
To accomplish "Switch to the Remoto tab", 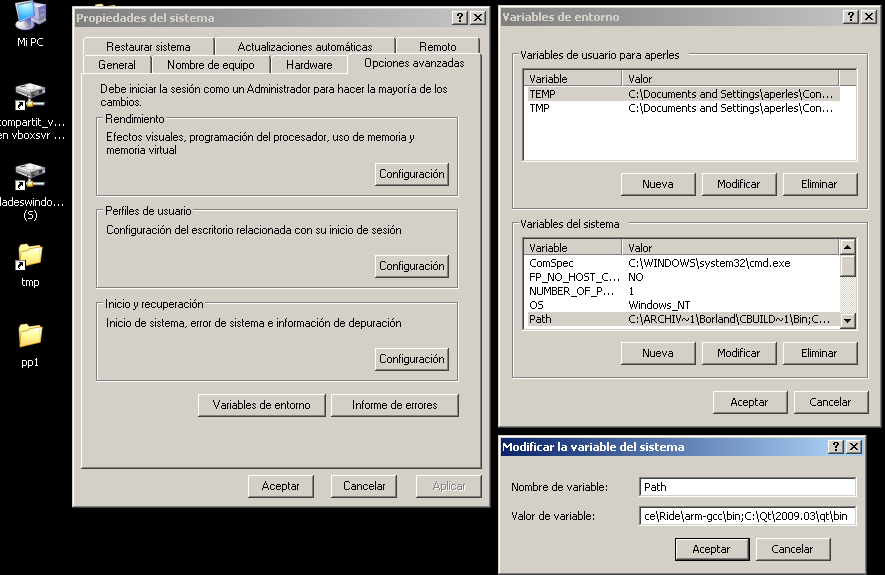I will pyautogui.click(x=437, y=47).
